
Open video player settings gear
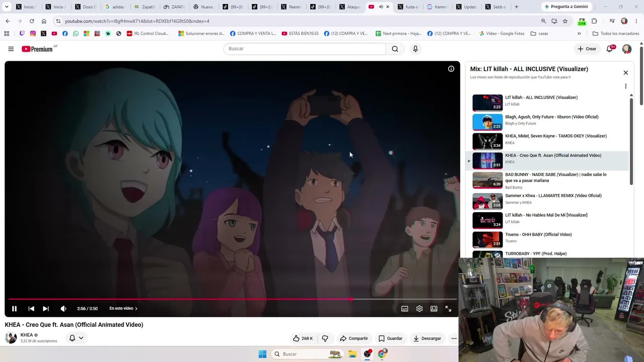tap(419, 309)
